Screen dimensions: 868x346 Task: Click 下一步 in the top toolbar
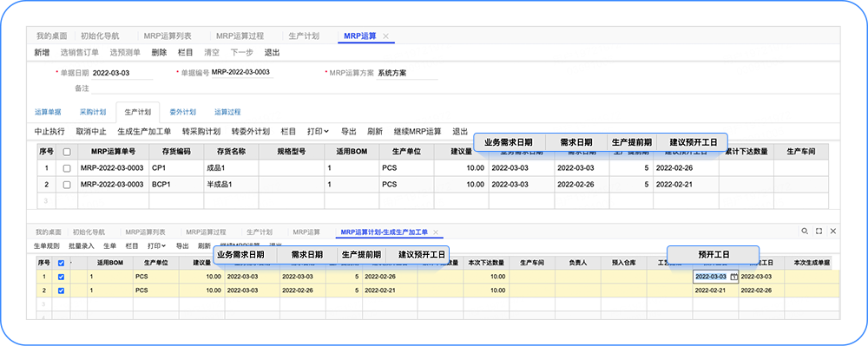[242, 53]
